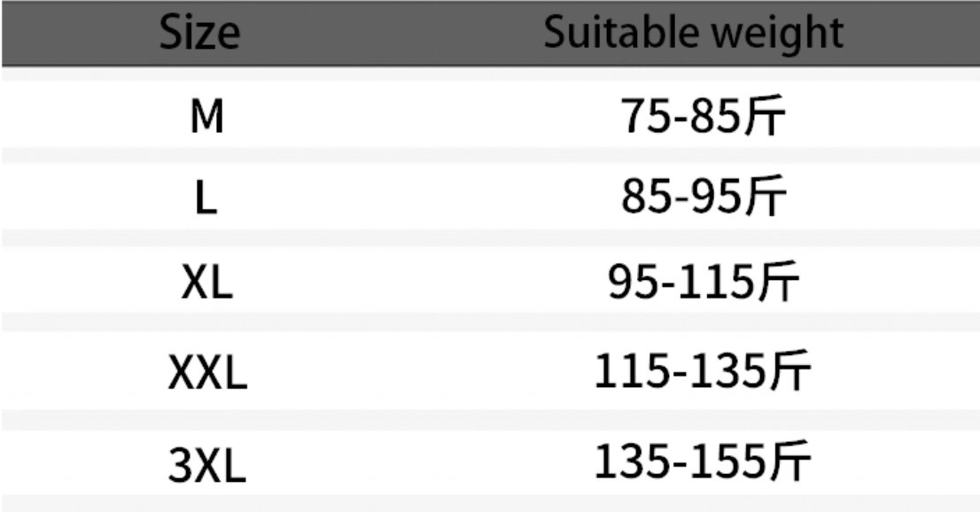Select the L size cell

coord(206,199)
